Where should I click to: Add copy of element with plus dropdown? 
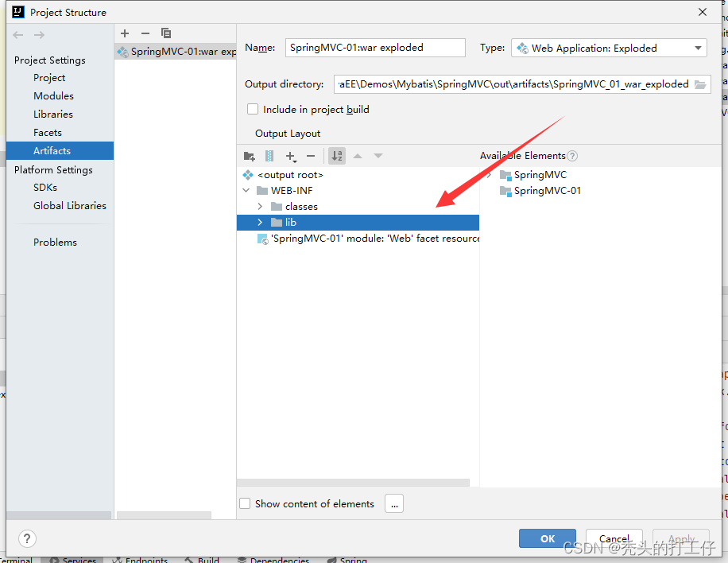coord(291,156)
